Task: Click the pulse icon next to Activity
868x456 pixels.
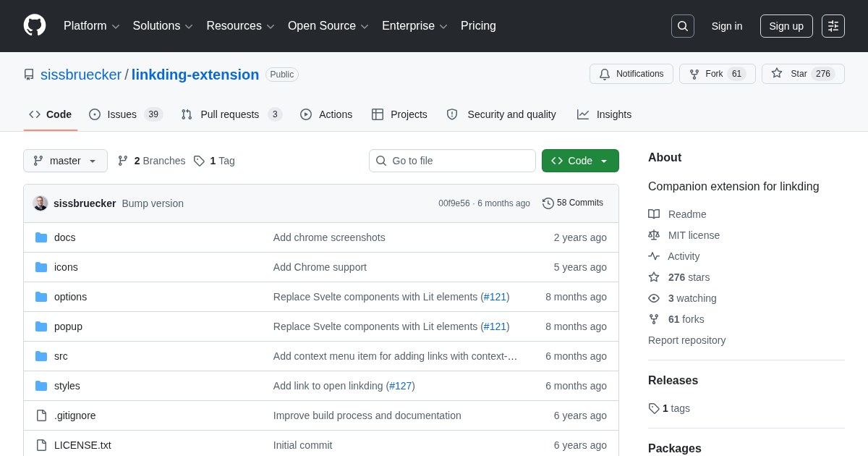Action: pos(654,256)
